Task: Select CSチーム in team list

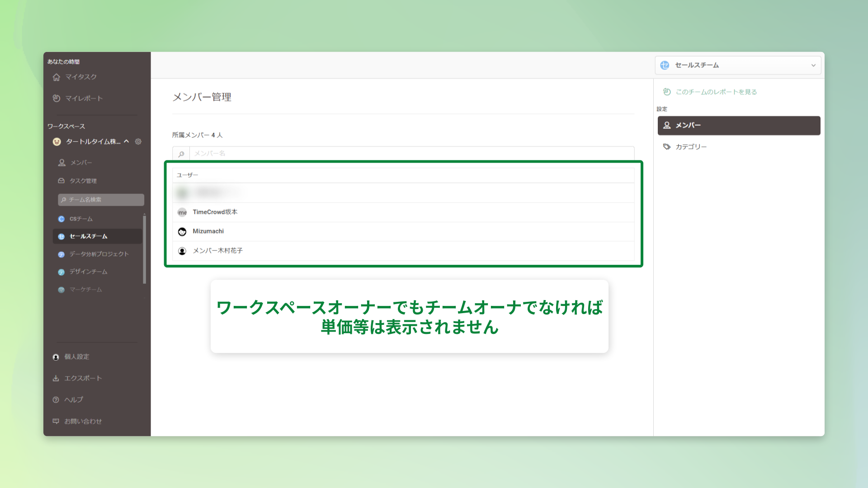Action: (x=81, y=219)
